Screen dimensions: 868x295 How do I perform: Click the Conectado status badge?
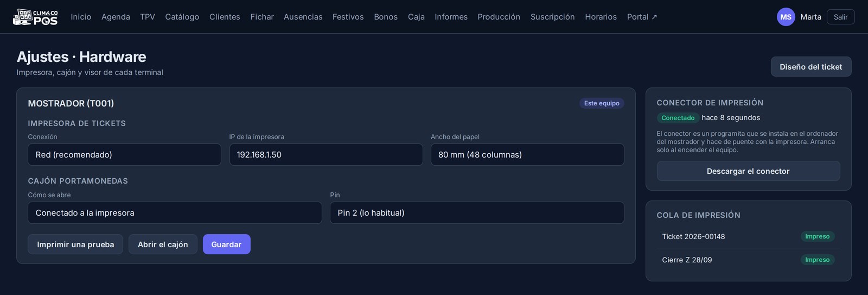pos(678,118)
